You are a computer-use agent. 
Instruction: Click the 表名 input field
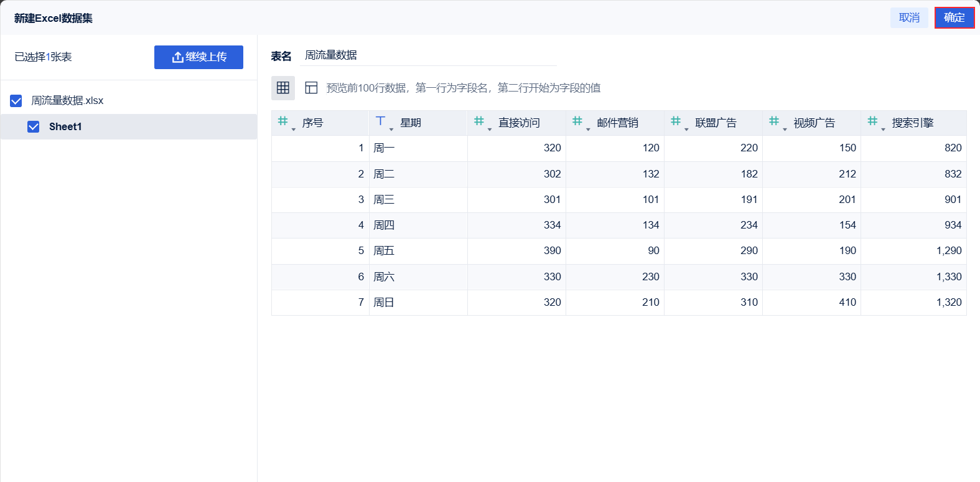[x=428, y=55]
